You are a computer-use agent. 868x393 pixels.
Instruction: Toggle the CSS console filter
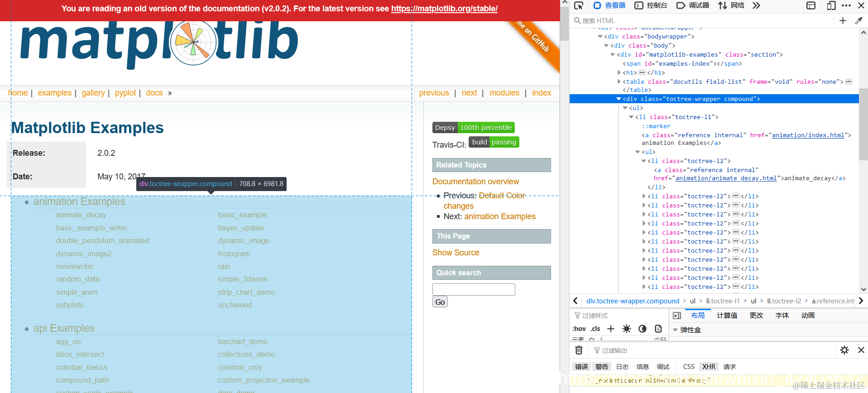(x=689, y=367)
